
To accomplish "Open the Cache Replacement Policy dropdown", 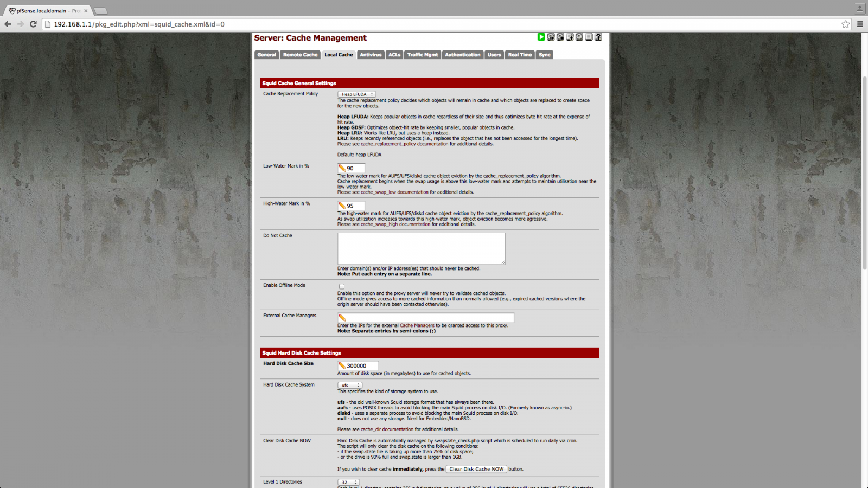I will (x=356, y=94).
